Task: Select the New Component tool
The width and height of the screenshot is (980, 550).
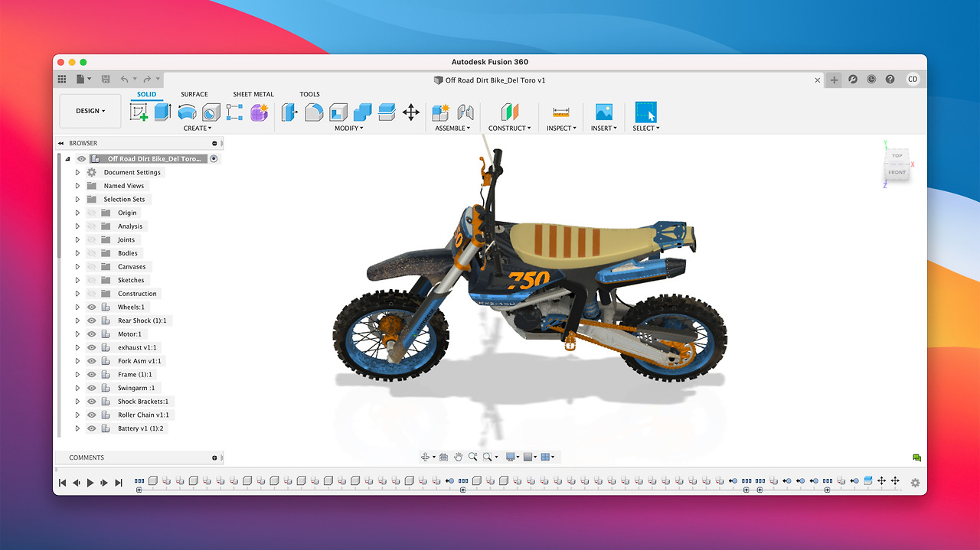Action: click(440, 112)
